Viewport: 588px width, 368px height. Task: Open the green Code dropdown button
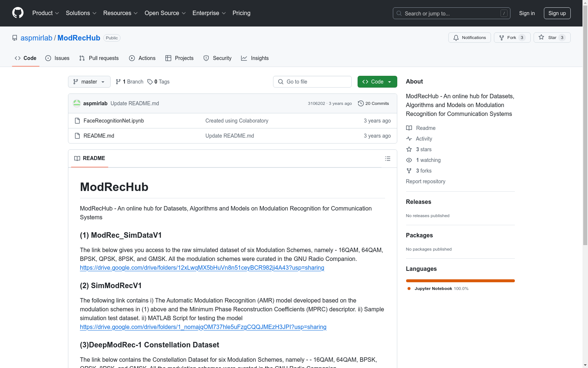377,82
